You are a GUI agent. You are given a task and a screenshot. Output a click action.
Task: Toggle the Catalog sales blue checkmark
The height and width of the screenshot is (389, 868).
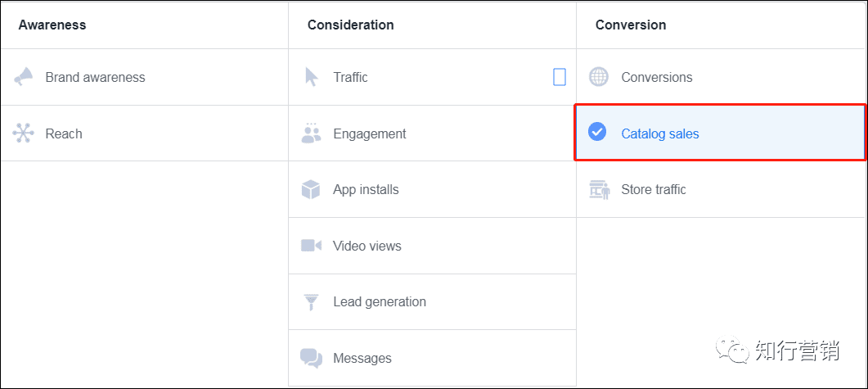click(598, 132)
